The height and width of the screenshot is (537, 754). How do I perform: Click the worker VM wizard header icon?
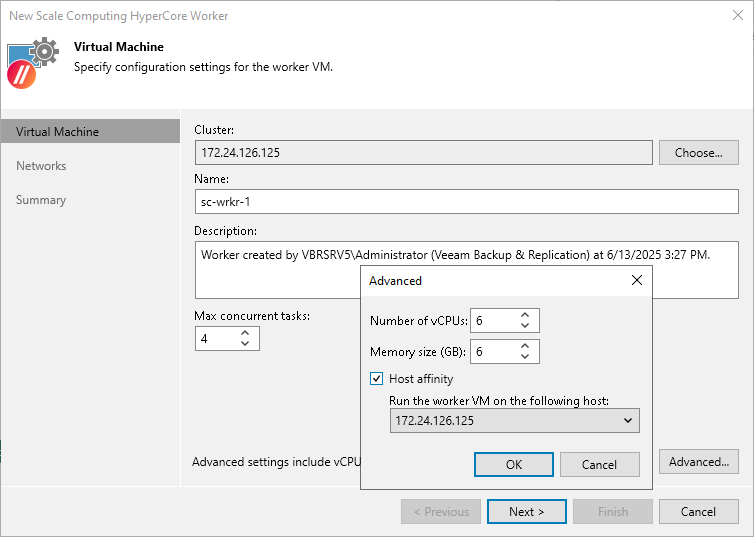click(33, 60)
